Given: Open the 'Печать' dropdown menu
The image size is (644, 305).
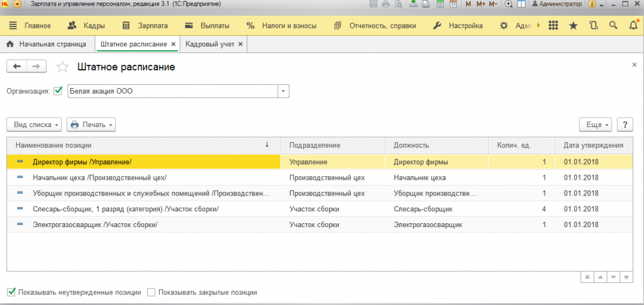Looking at the screenshot, I should point(91,125).
